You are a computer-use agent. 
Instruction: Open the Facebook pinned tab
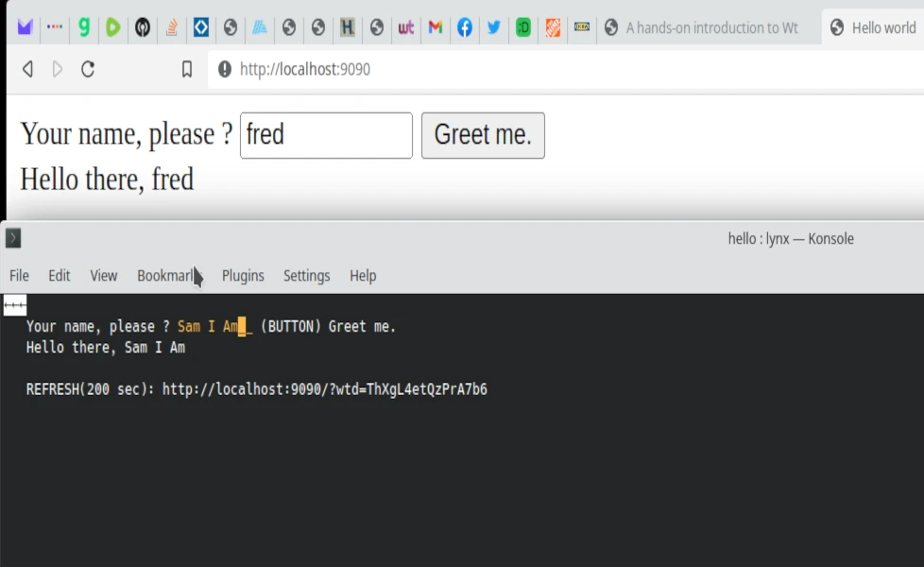pyautogui.click(x=465, y=27)
